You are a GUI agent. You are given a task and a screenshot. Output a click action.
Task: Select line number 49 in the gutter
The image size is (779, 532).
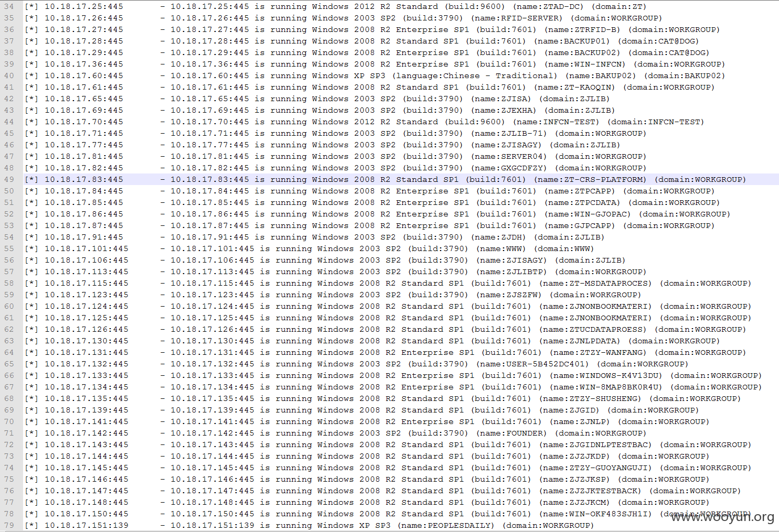tap(9, 180)
